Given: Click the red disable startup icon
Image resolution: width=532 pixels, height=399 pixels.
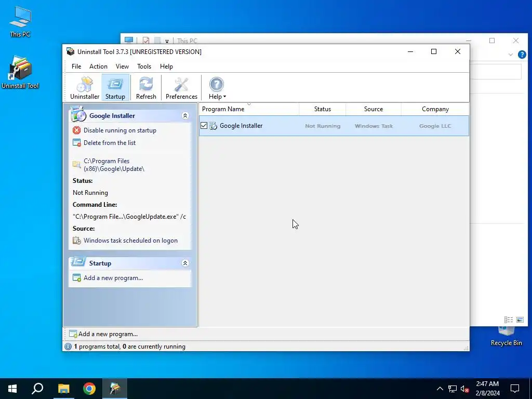Looking at the screenshot, I should (77, 130).
